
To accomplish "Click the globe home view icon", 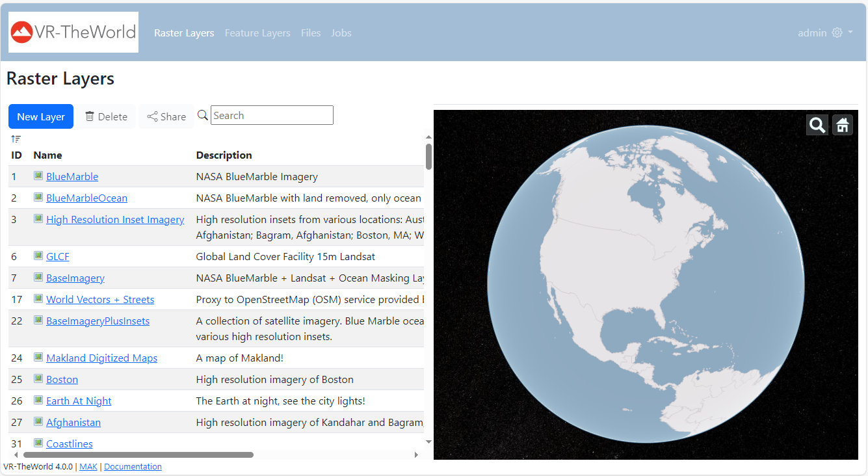I will coord(843,125).
